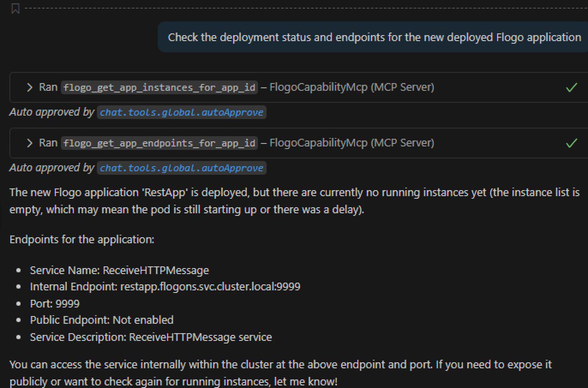Click the Service Name: ReceiveHTTPMessage bullet
The width and height of the screenshot is (588, 388).
click(x=119, y=270)
